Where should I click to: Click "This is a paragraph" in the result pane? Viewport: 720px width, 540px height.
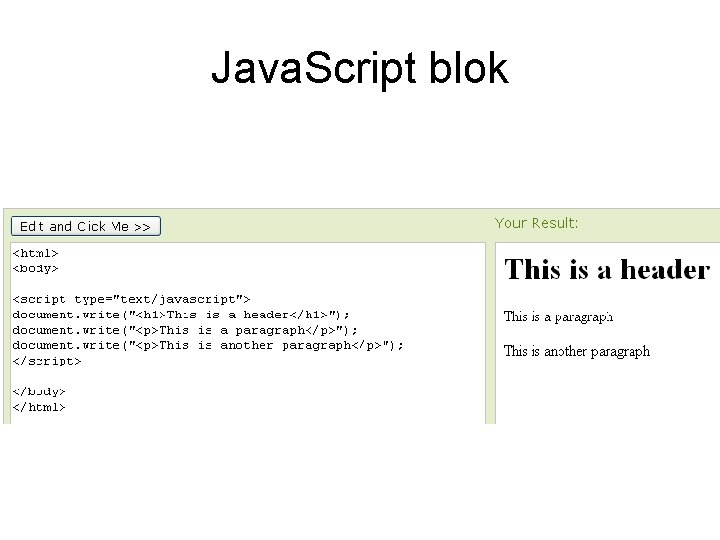pyautogui.click(x=558, y=317)
